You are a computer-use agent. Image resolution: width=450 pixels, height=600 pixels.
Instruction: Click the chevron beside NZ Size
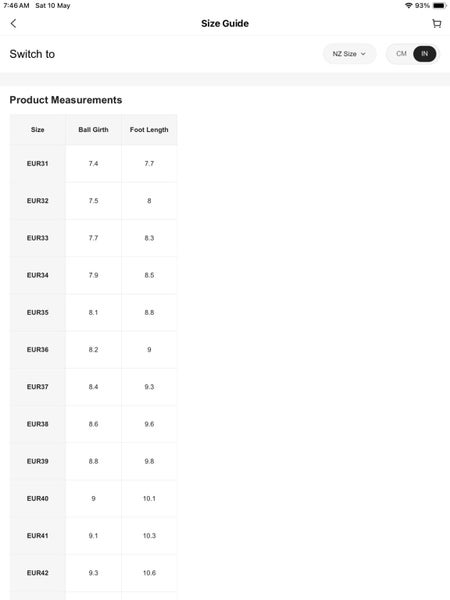click(363, 54)
